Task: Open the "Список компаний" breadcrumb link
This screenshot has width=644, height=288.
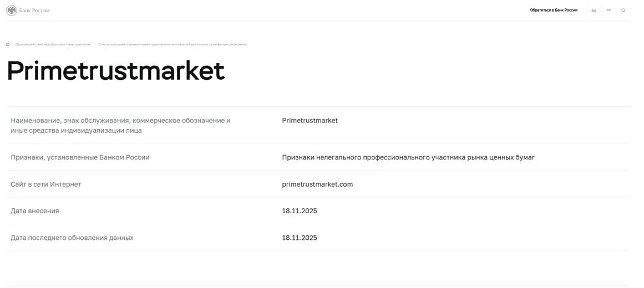Action: click(173, 44)
